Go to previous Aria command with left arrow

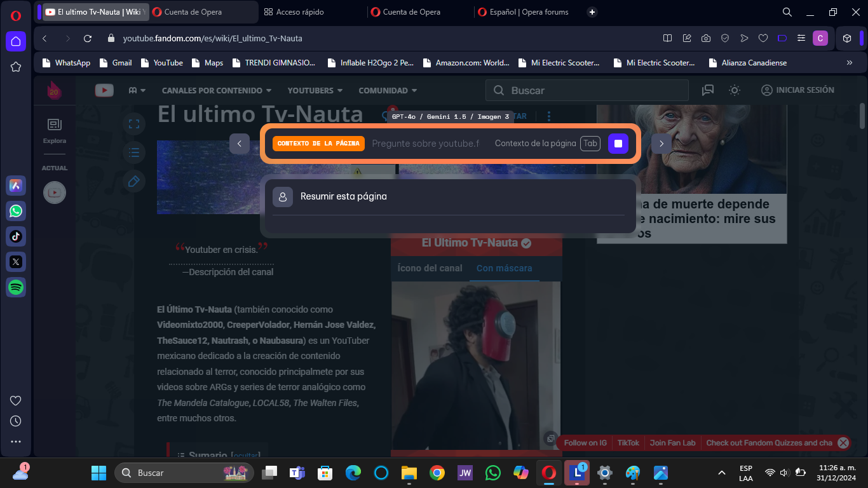click(239, 144)
